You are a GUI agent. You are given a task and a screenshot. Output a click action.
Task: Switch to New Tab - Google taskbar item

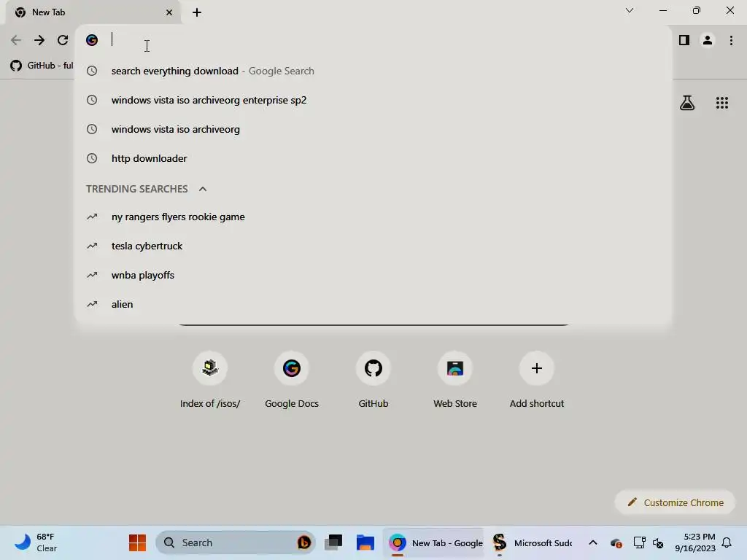point(435,542)
